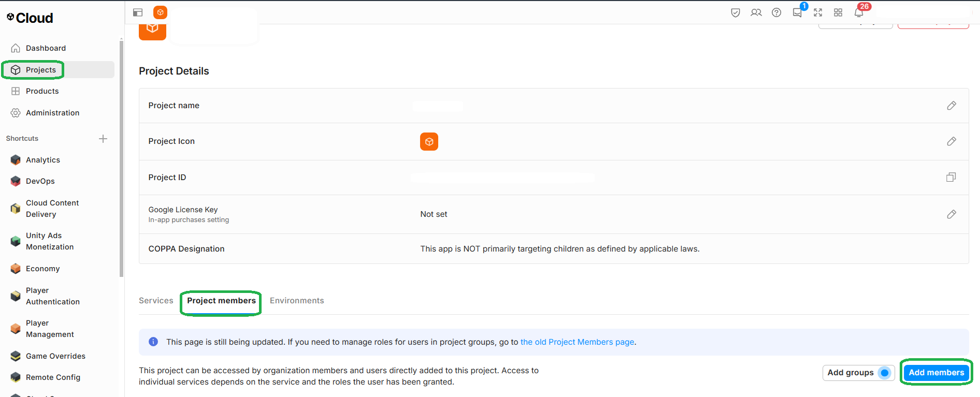Click the COPPA Designation label
This screenshot has width=980, height=397.
point(186,249)
